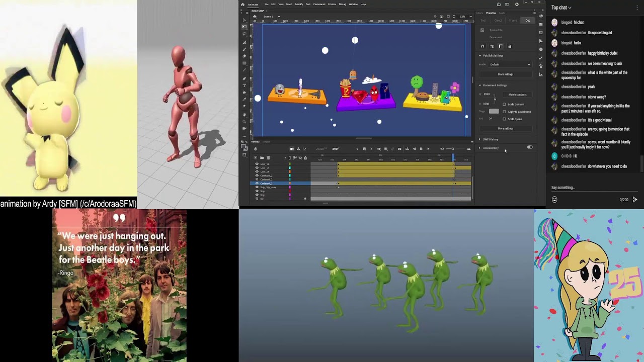Enable the Scale Content checkbox

click(504, 104)
